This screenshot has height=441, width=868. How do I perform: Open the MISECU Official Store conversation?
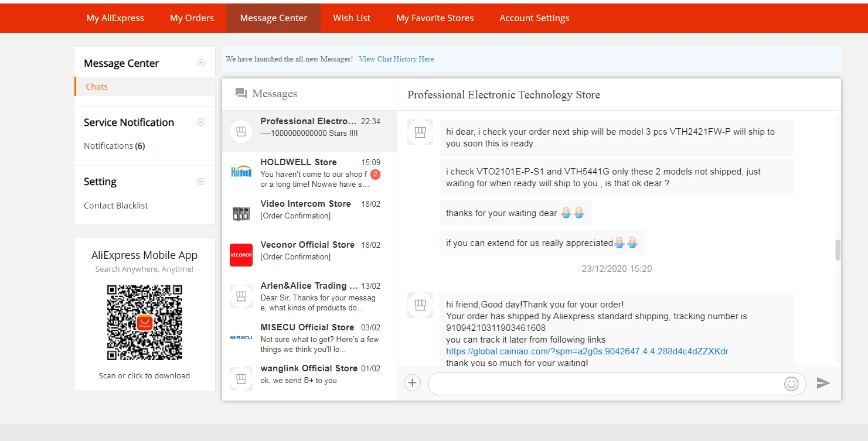309,337
